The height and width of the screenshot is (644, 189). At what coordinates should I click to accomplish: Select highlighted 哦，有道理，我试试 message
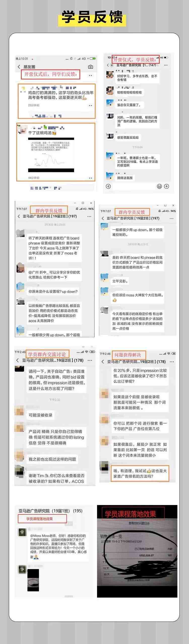click(140, 473)
